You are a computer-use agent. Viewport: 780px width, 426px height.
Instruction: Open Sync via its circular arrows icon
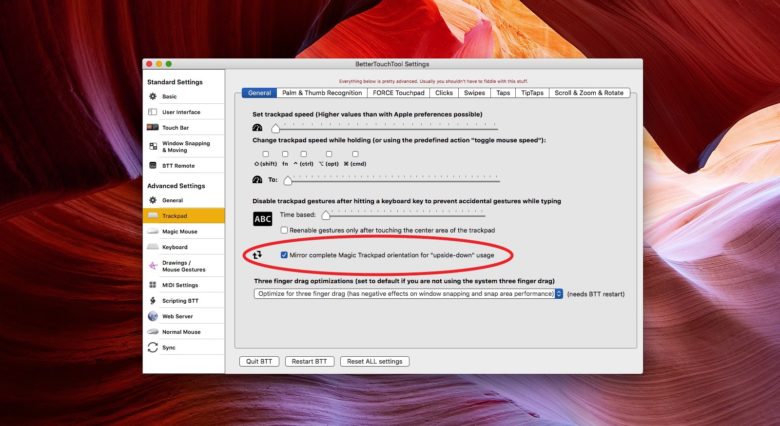click(x=152, y=347)
